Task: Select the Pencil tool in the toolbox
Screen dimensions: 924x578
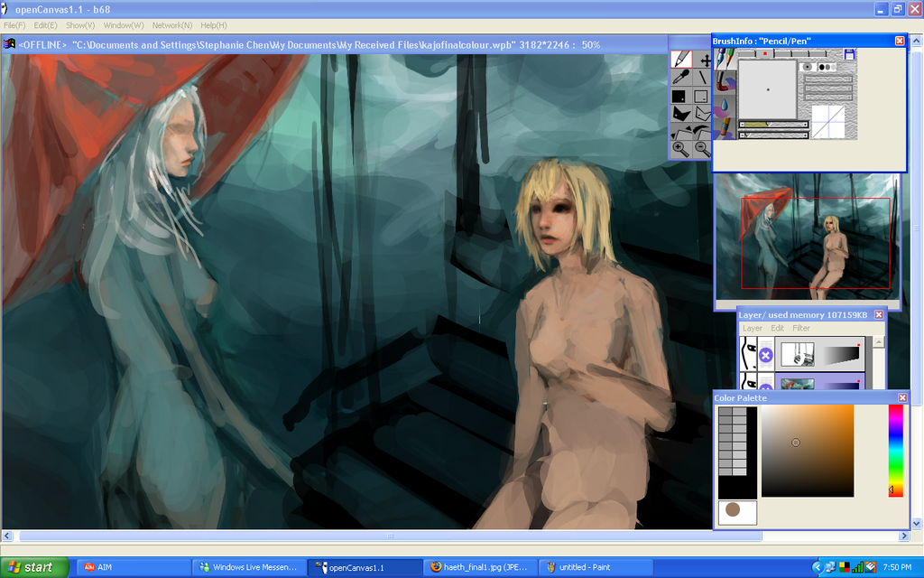Action: (x=681, y=59)
